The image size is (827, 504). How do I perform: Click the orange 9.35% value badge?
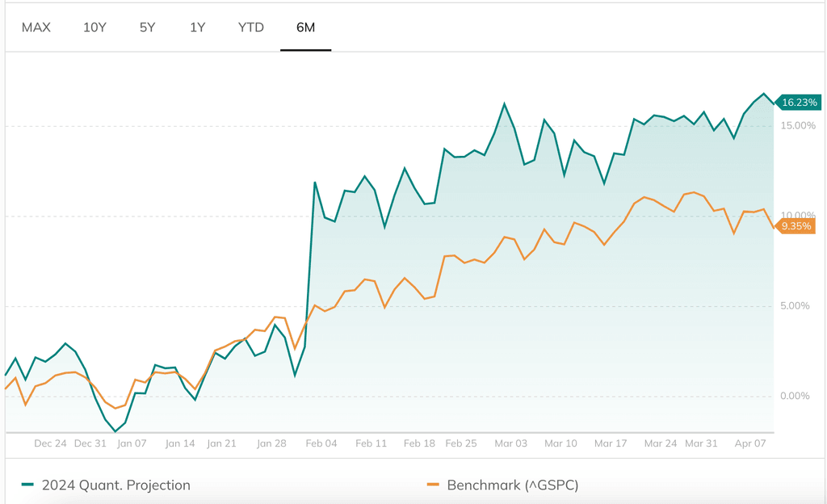coord(796,226)
